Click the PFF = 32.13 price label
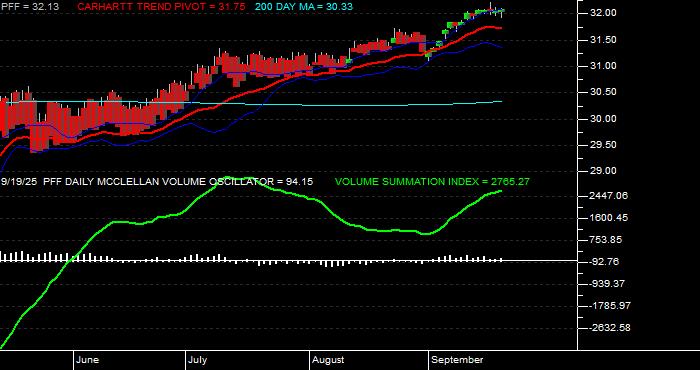This screenshot has height=370, width=700. (30, 7)
